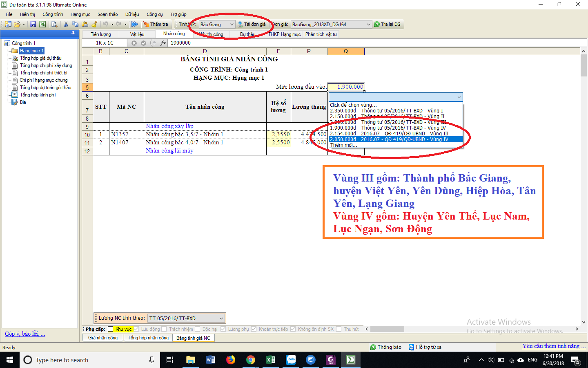Open the Dữ liệu menu

click(132, 14)
